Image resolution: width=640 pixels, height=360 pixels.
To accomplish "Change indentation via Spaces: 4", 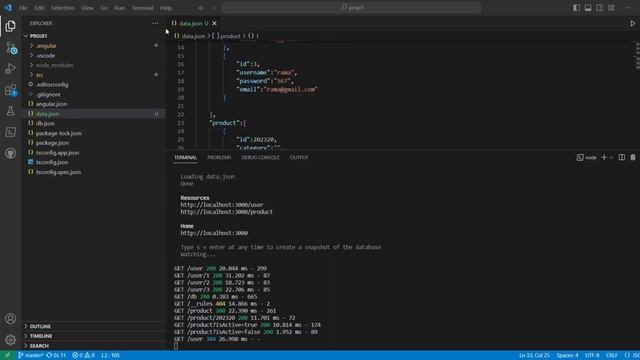I will (x=567, y=355).
